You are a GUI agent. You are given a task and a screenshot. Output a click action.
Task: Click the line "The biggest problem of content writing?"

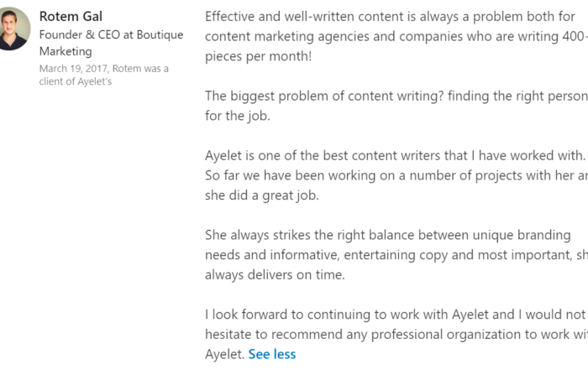tap(396, 96)
